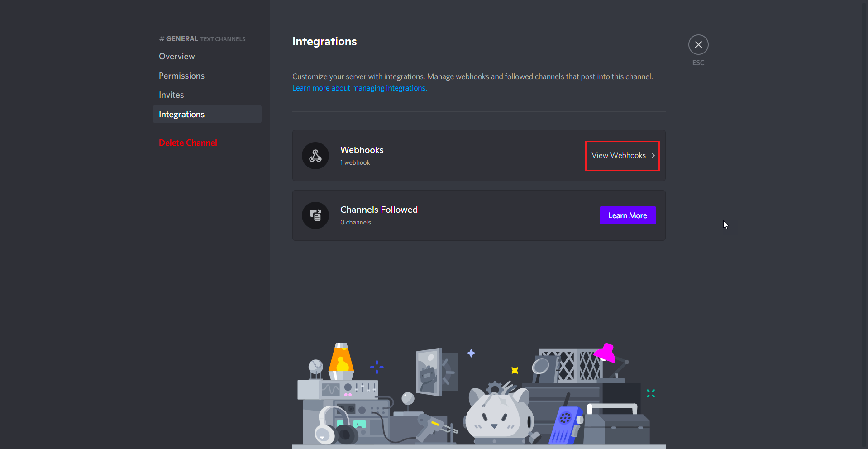Viewport: 868px width, 449px height.
Task: Open the Overview settings tab
Action: pyautogui.click(x=177, y=57)
